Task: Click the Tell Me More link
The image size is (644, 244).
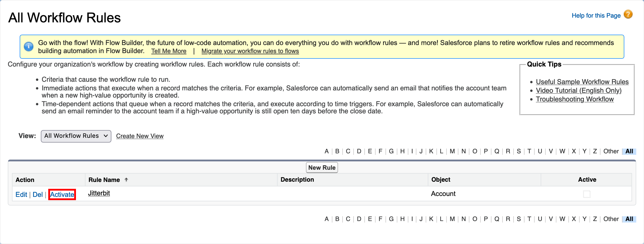Action: [169, 51]
